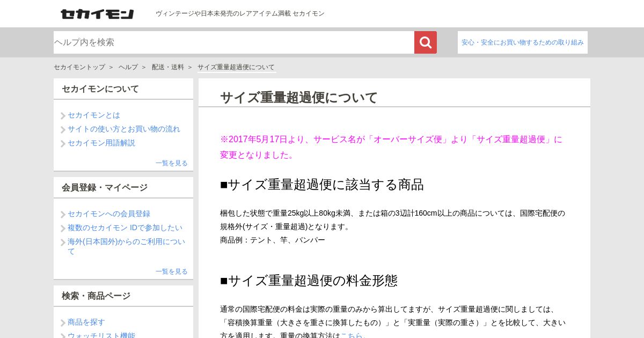The height and width of the screenshot is (338, 644).
Task: Click 一覧を見る under セカイモンについて
Action: click(172, 163)
